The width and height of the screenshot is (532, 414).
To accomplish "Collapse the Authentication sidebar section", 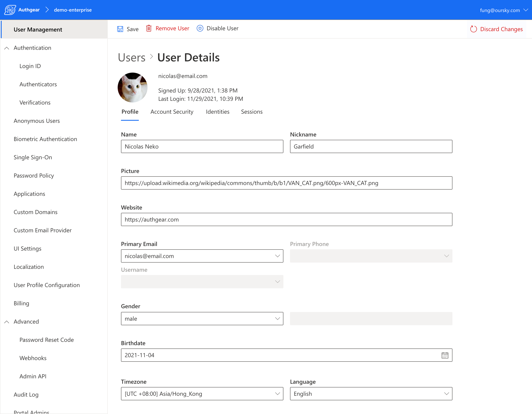I will coord(7,48).
